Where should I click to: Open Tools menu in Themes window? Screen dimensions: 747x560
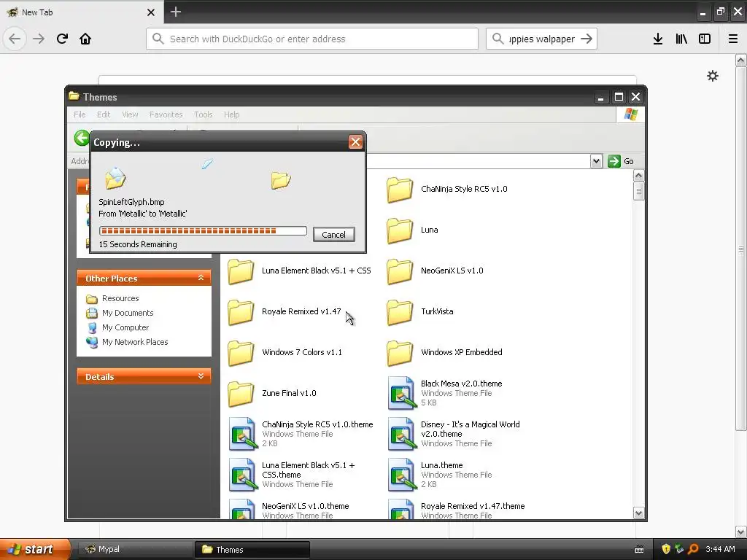203,114
